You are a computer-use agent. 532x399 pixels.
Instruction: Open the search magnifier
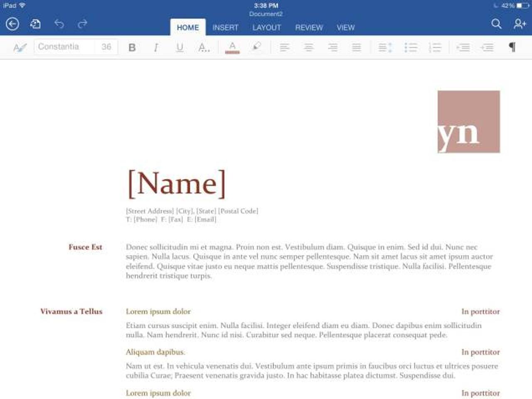click(496, 24)
